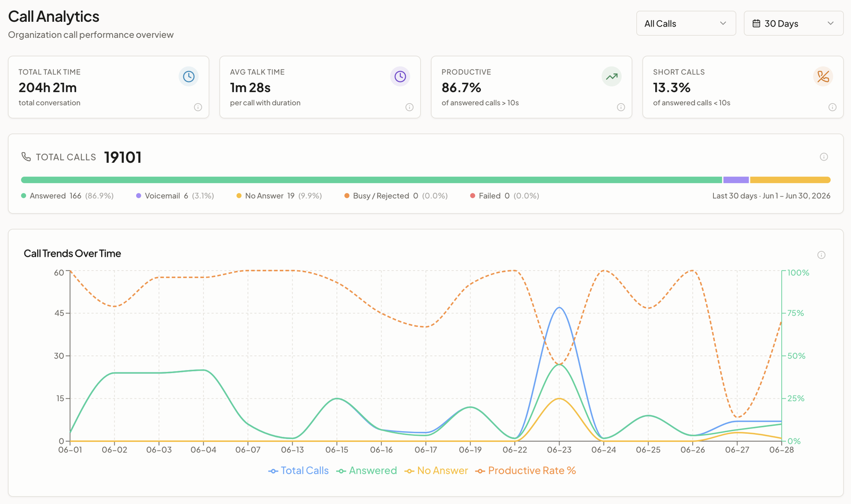Open info tooltip on Productive card
This screenshot has width=851, height=504.
tap(621, 107)
